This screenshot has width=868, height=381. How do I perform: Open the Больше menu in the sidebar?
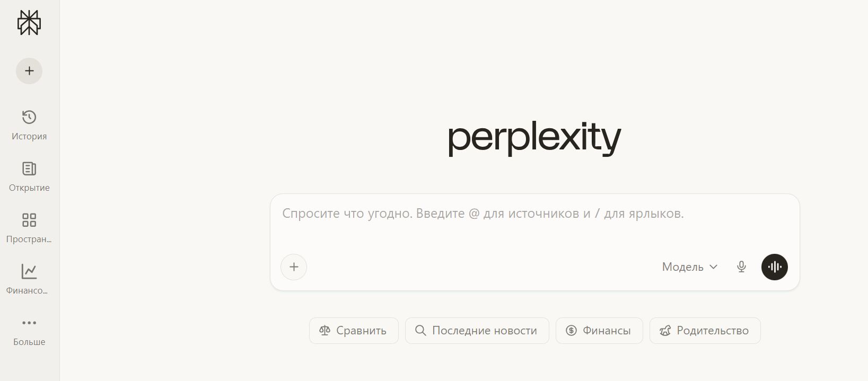[29, 329]
